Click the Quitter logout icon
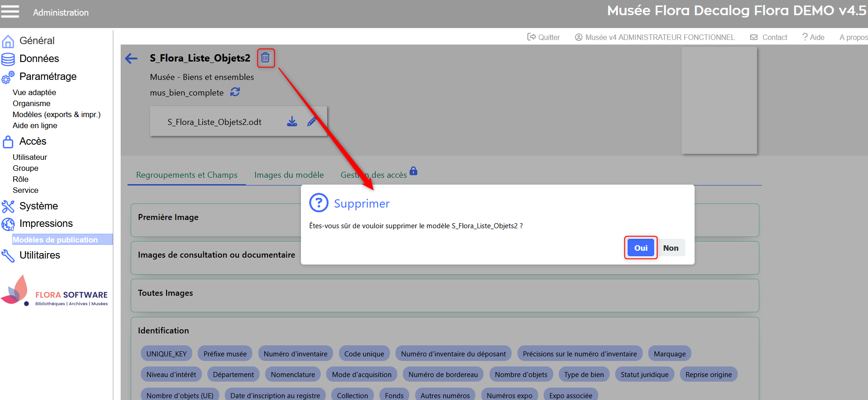Viewport: 868px width, 400px height. pyautogui.click(x=531, y=37)
